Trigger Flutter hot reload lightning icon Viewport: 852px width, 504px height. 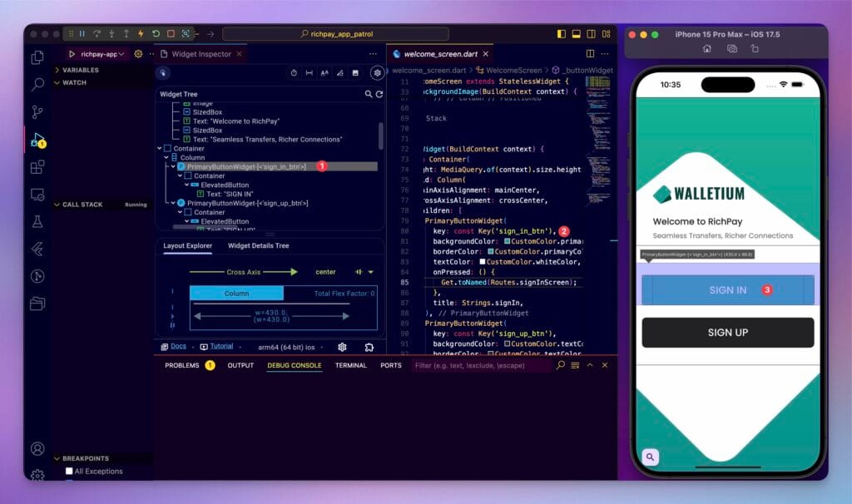coord(141,33)
